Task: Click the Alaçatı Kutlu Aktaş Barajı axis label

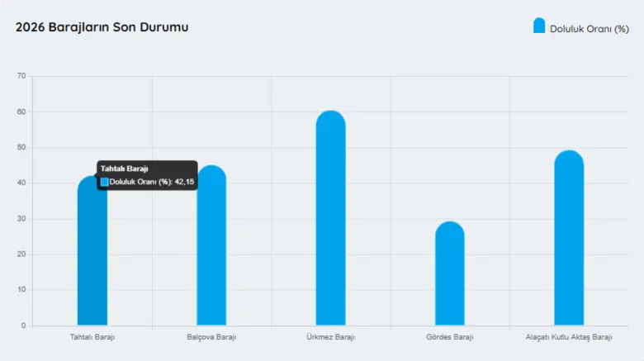Action: click(569, 337)
